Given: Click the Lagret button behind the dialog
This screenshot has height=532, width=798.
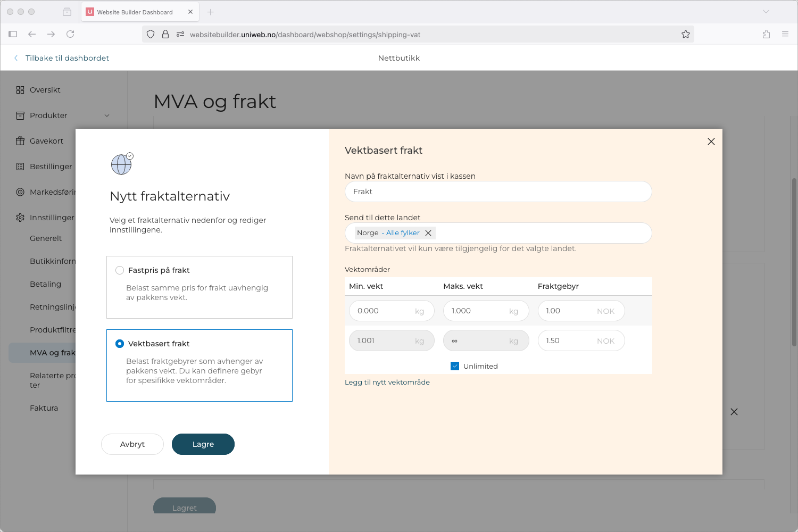Looking at the screenshot, I should [x=185, y=506].
